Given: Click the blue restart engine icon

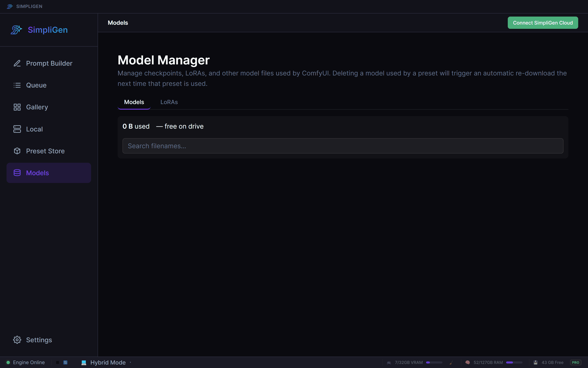Looking at the screenshot, I should 65,362.
